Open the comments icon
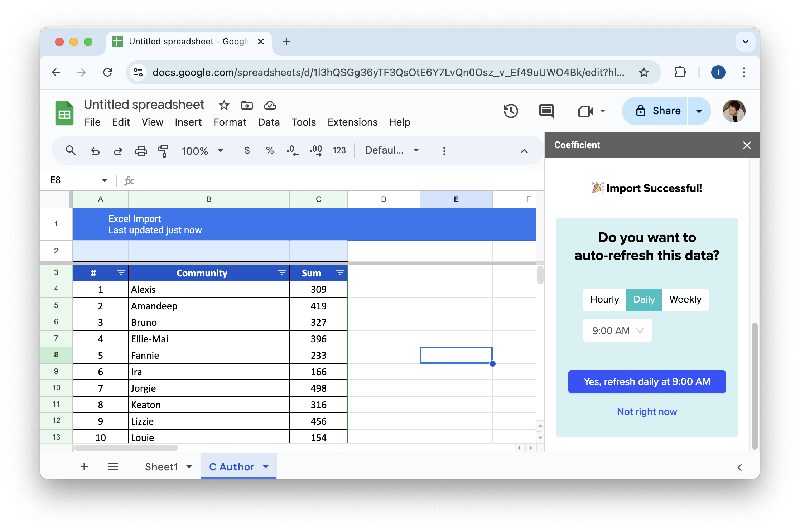Screen dimensions: 800x532 point(546,111)
